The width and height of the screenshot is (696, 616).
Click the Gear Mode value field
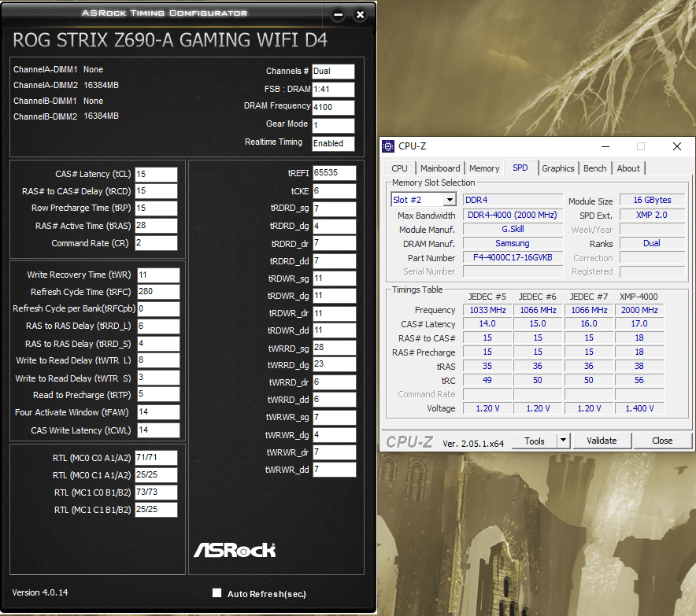[x=333, y=126]
